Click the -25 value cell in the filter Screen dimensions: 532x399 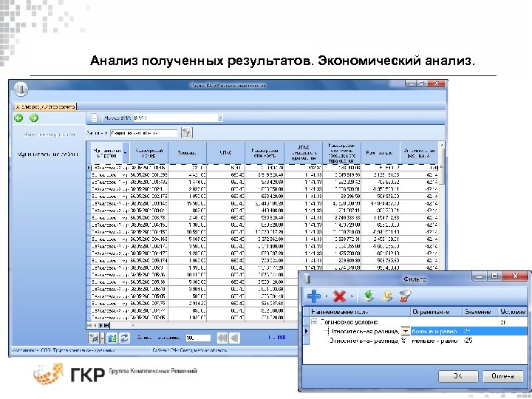pyautogui.click(x=480, y=341)
